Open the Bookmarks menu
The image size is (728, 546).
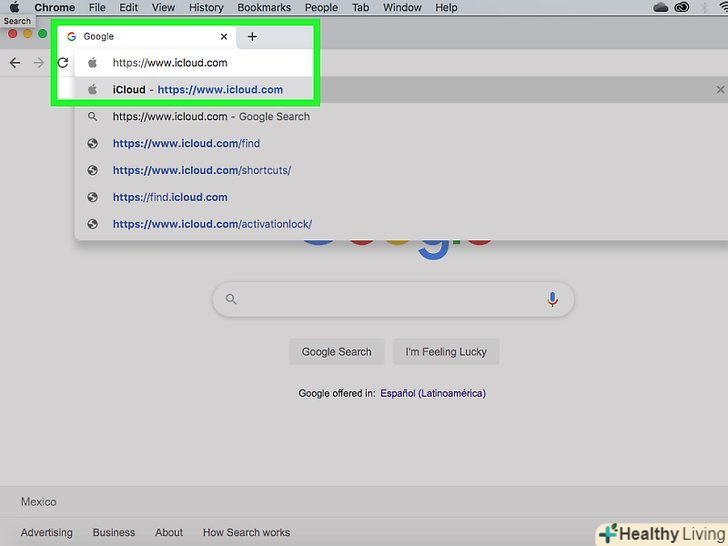pos(264,7)
